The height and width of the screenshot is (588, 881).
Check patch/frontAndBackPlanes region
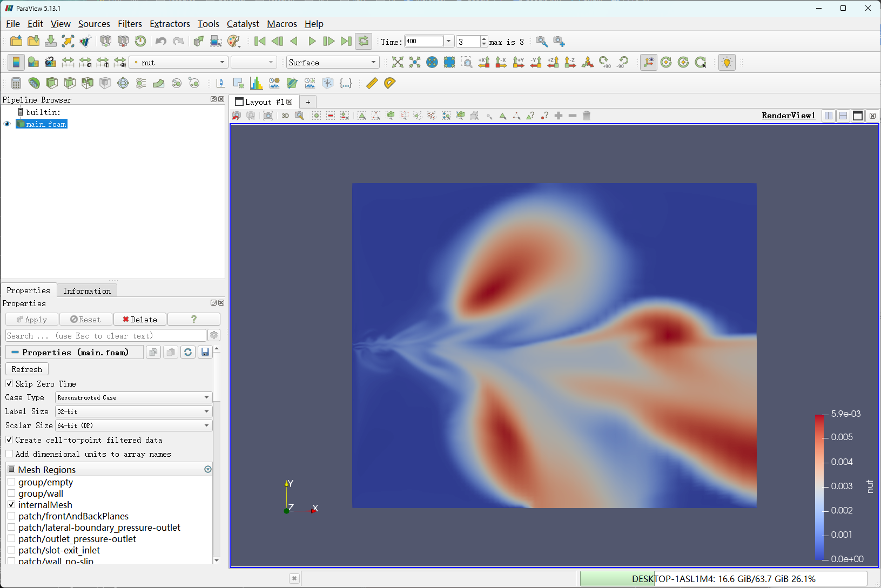coord(11,516)
